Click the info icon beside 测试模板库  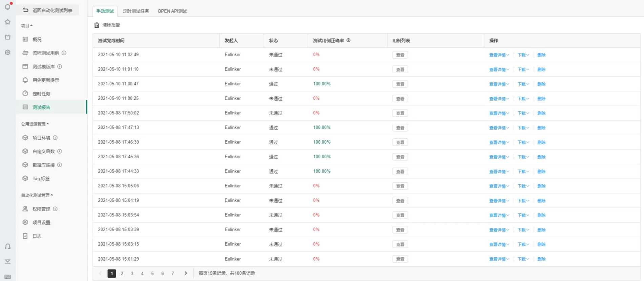60,66
